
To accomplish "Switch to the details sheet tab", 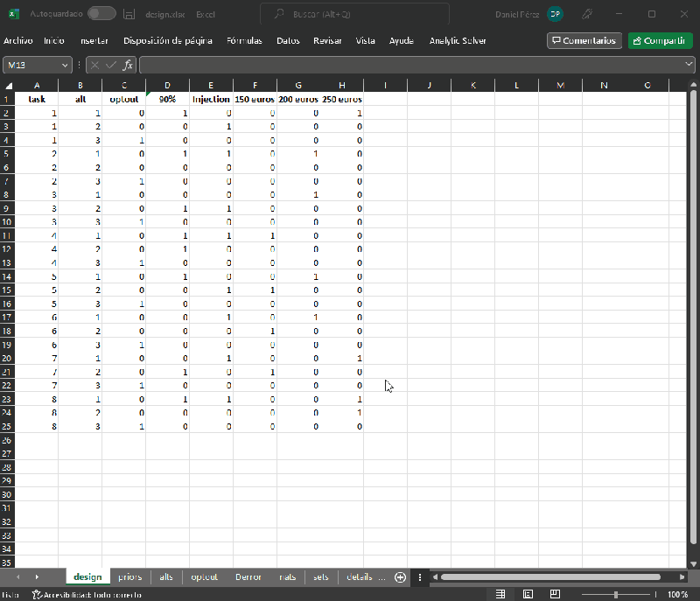I will 360,577.
